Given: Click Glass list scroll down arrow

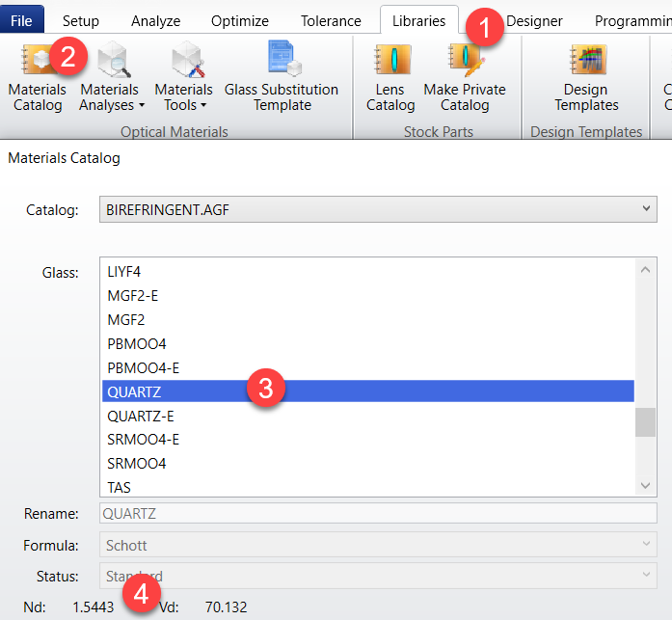Looking at the screenshot, I should click(x=645, y=485).
